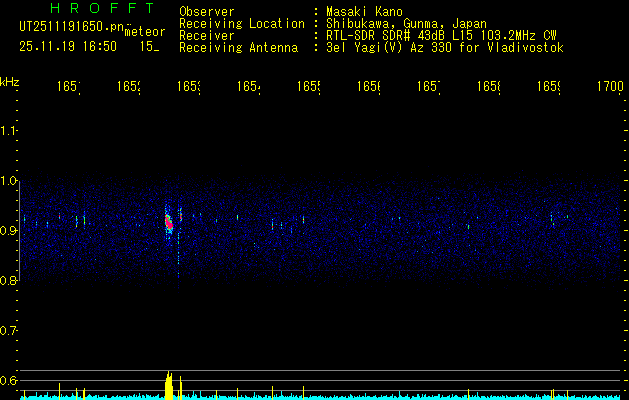Viewport: 629px width, 400px height.
Task: Click the 1656 time axis label
Action: 369,86
